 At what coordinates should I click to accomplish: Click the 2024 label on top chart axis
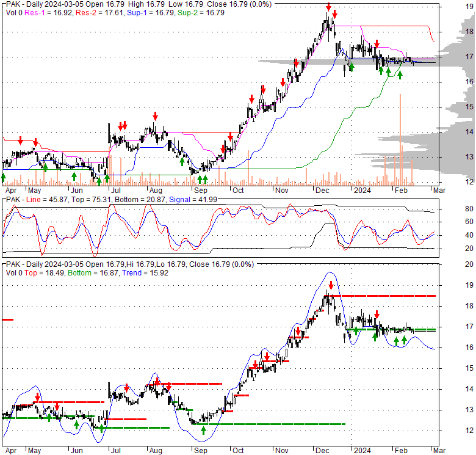(x=362, y=191)
